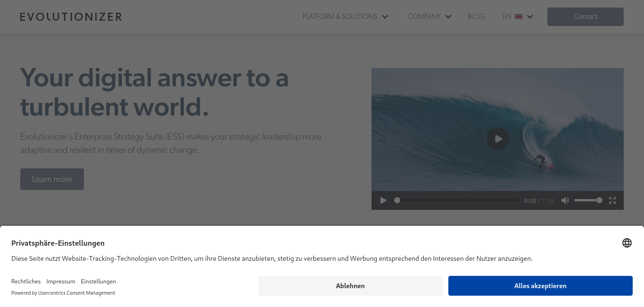Open language globe icon in consent banner
644x307 pixels.
[627, 243]
